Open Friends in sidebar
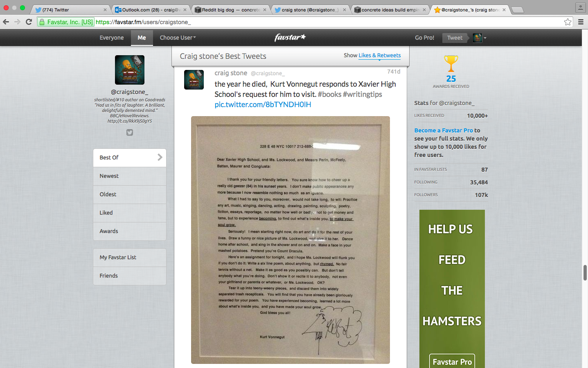 130,276
